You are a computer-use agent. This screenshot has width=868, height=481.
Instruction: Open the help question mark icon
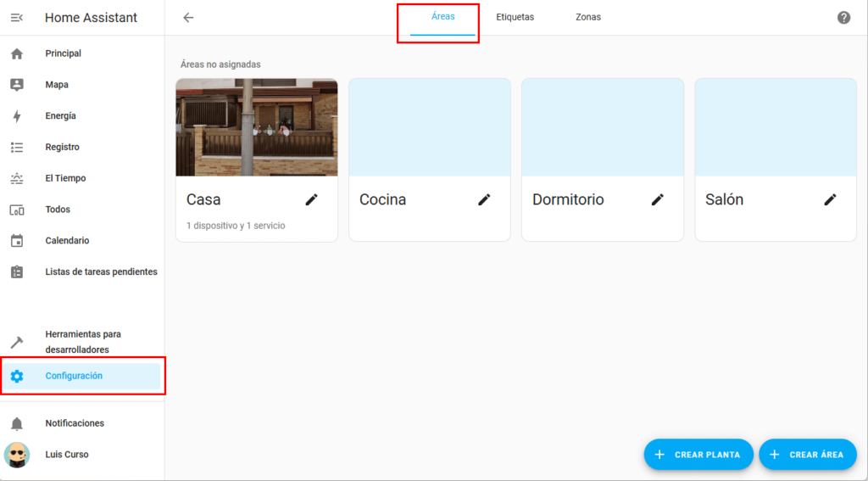[843, 18]
